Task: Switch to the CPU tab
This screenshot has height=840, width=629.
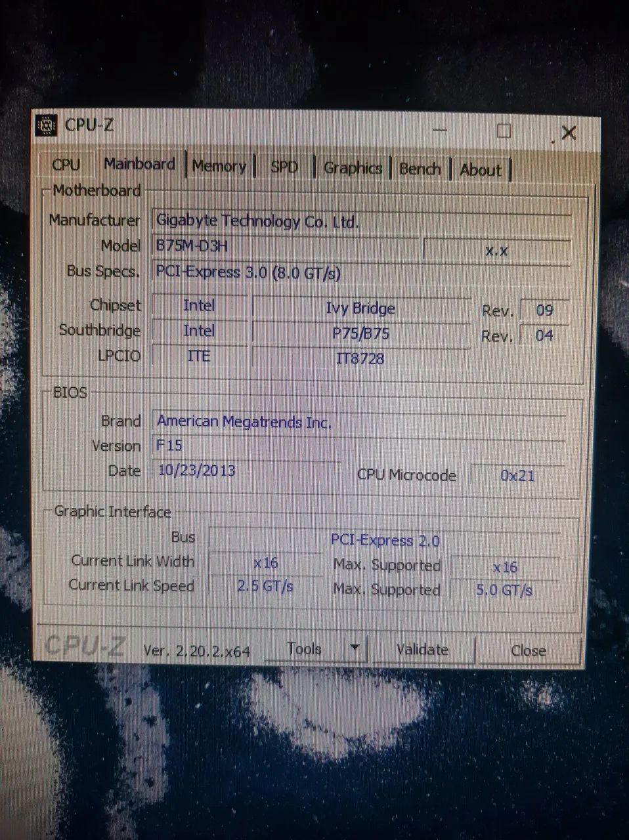Action: click(67, 164)
